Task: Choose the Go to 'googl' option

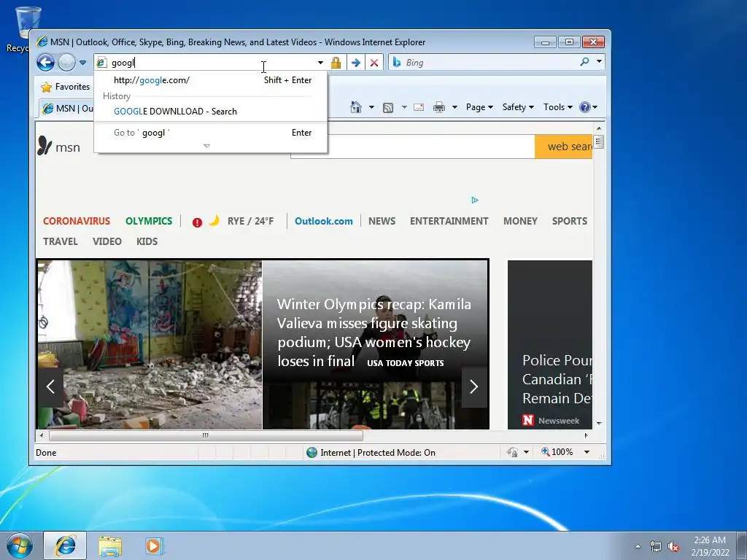Action: 211,133
